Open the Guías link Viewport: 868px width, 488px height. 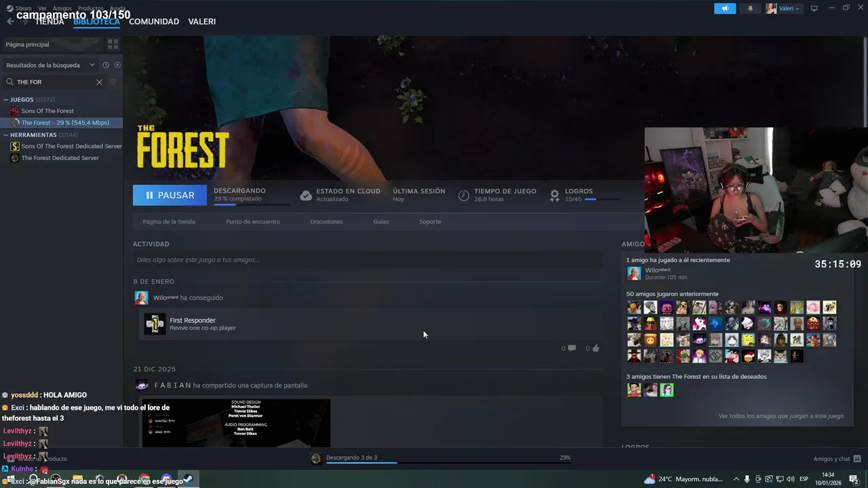[381, 222]
